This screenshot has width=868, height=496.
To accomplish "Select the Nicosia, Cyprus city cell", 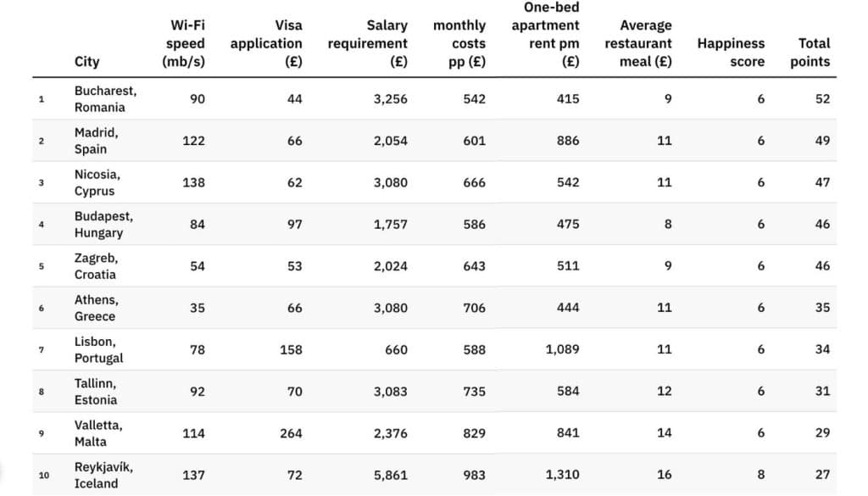I will point(97,182).
